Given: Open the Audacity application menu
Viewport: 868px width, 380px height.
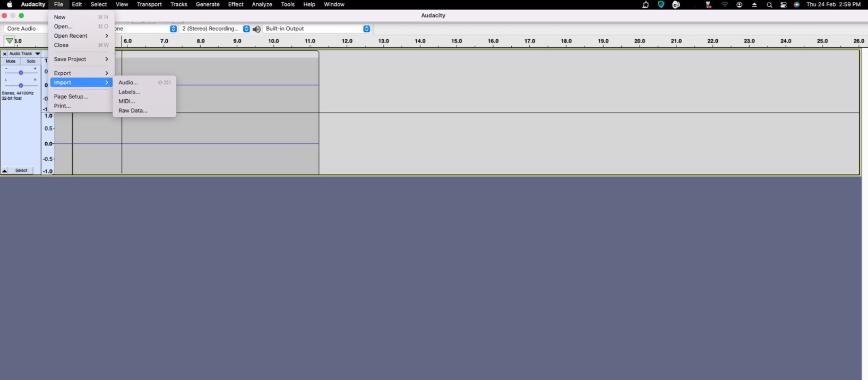Looking at the screenshot, I should click(x=33, y=5).
